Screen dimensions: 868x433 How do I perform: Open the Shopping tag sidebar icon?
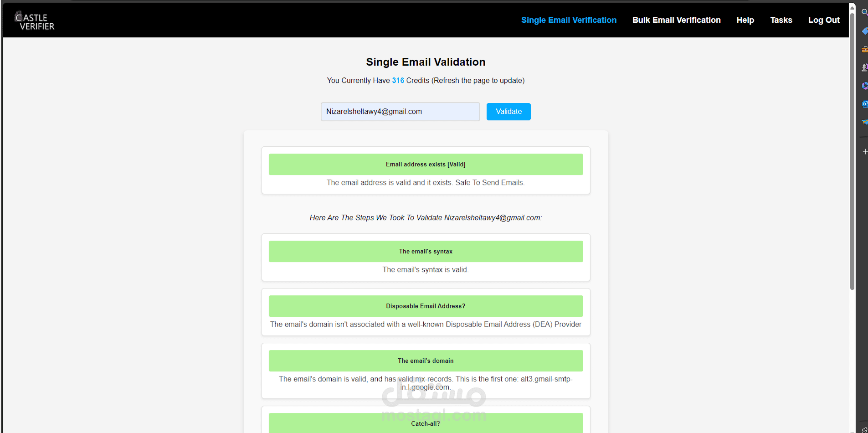coord(864,31)
